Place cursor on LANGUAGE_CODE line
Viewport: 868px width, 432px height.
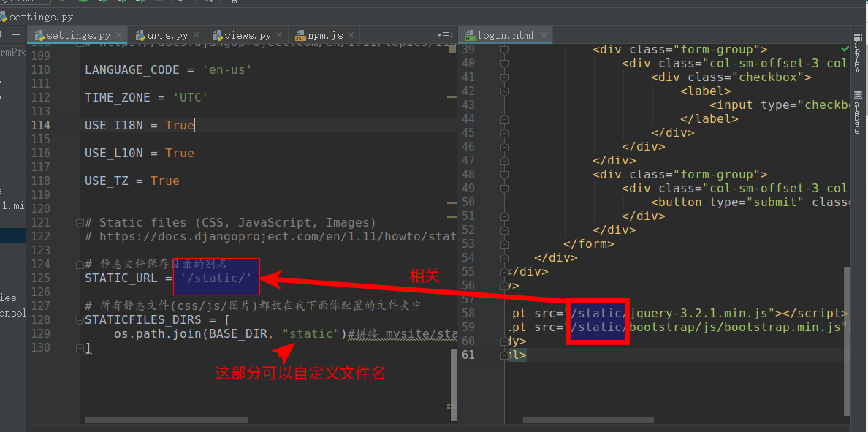click(168, 69)
